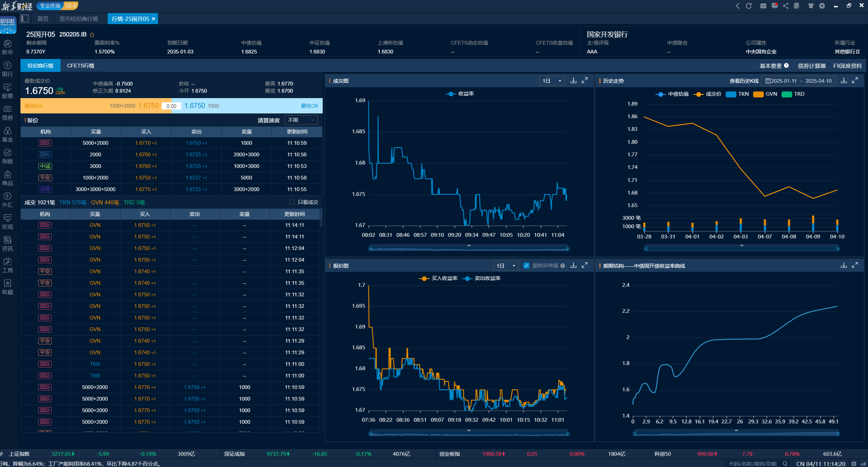868x467 pixels.
Task: Open the 报价图 1日 period dropdown
Action: (x=506, y=266)
